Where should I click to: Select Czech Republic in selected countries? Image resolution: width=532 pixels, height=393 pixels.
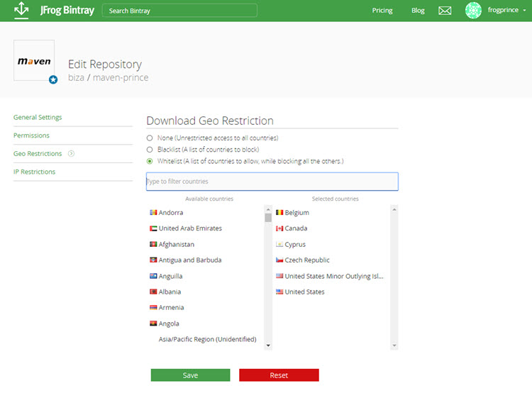(307, 260)
